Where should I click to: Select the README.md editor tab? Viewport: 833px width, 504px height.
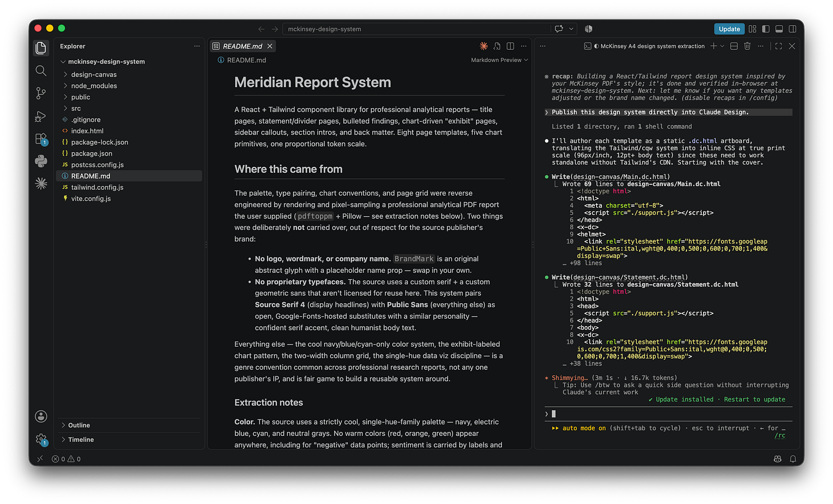point(243,46)
